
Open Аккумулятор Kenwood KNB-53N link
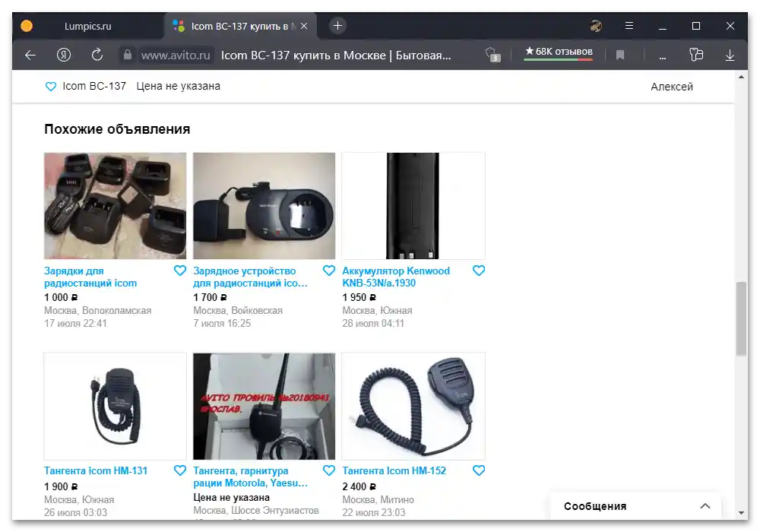(x=396, y=277)
